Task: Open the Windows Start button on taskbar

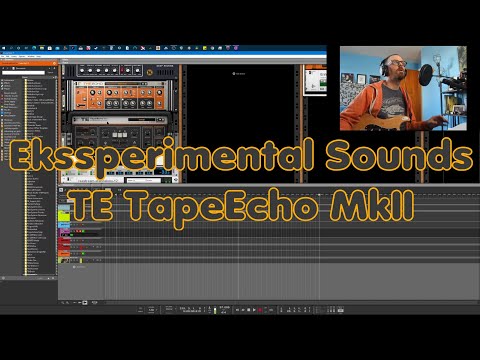Action: click(3, 48)
